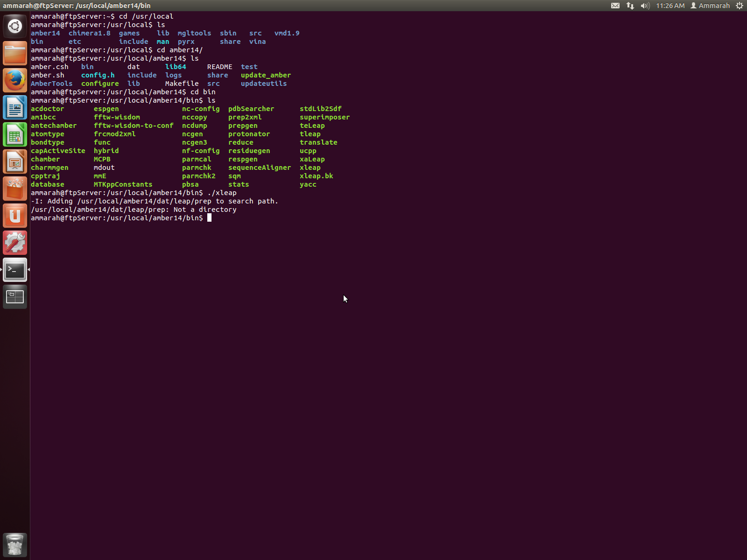Viewport: 747px width, 560px height.
Task: Launch LibreOffice Calc spreadsheet
Action: pos(15,134)
